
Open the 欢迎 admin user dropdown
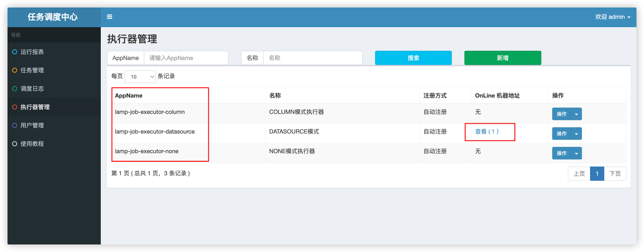point(612,17)
